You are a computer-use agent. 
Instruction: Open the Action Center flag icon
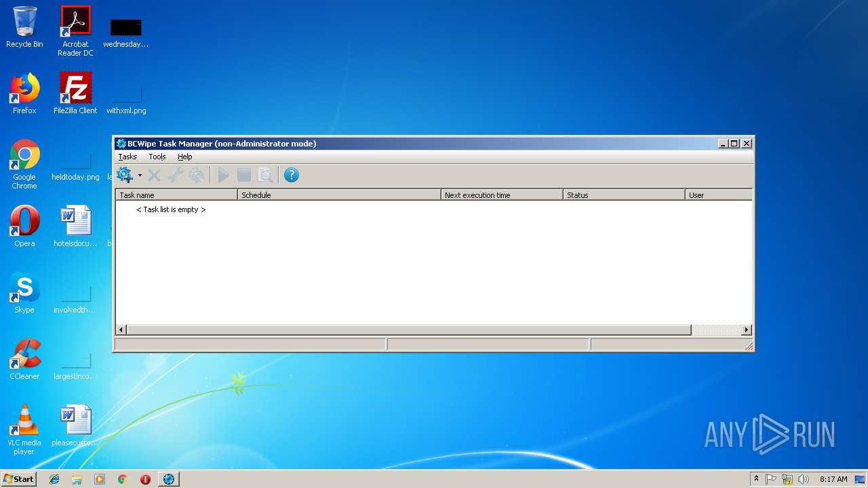tap(771, 479)
